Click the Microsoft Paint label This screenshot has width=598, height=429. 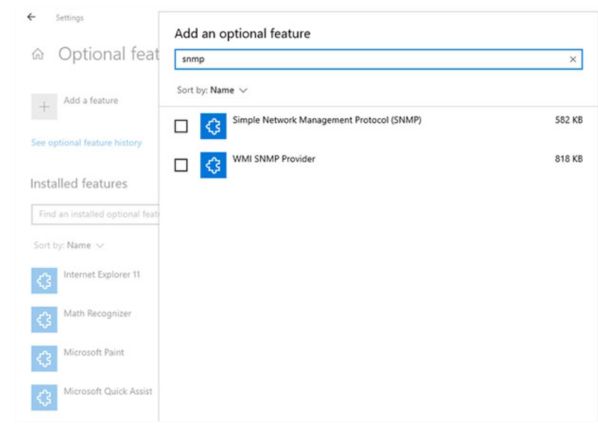pos(94,352)
